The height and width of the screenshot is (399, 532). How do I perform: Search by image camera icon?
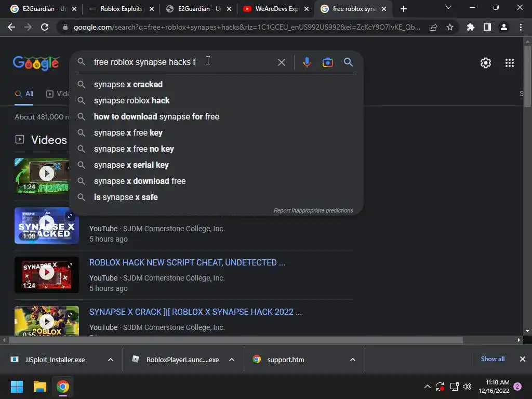click(327, 62)
